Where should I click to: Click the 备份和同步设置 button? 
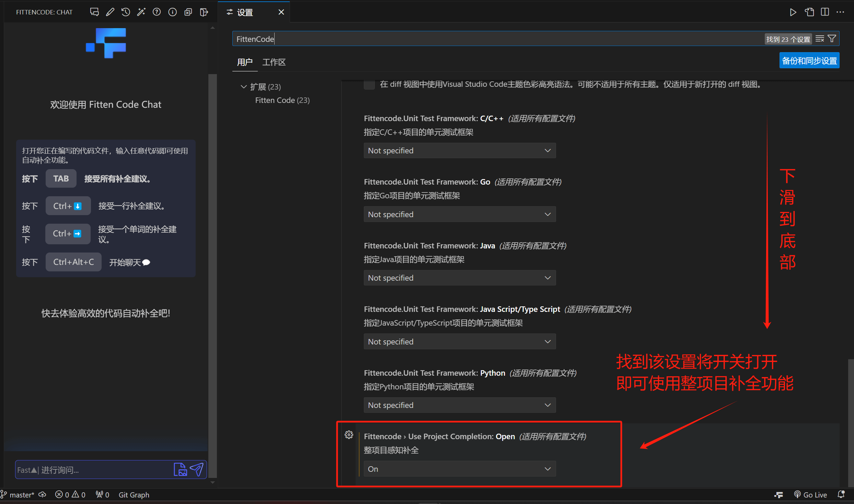coord(809,61)
